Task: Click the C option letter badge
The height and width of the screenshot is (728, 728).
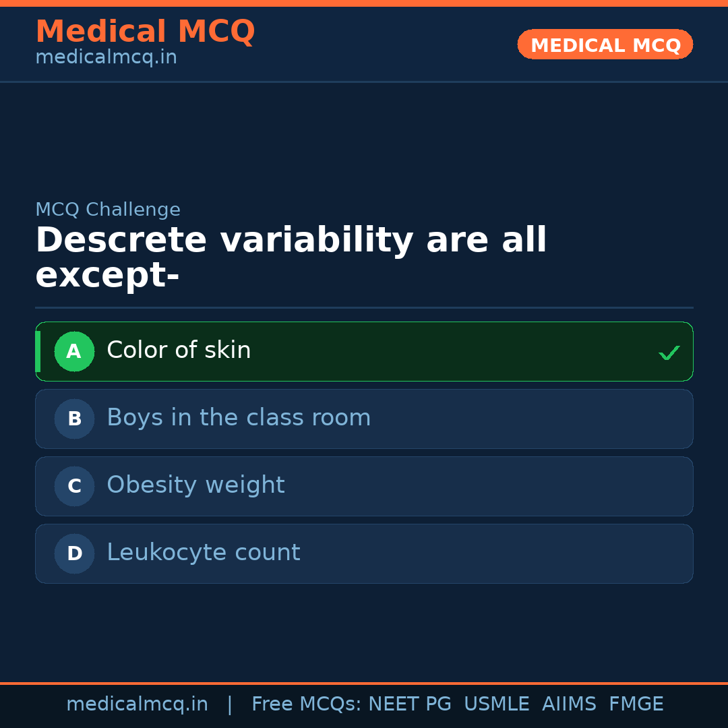Action: click(x=74, y=486)
